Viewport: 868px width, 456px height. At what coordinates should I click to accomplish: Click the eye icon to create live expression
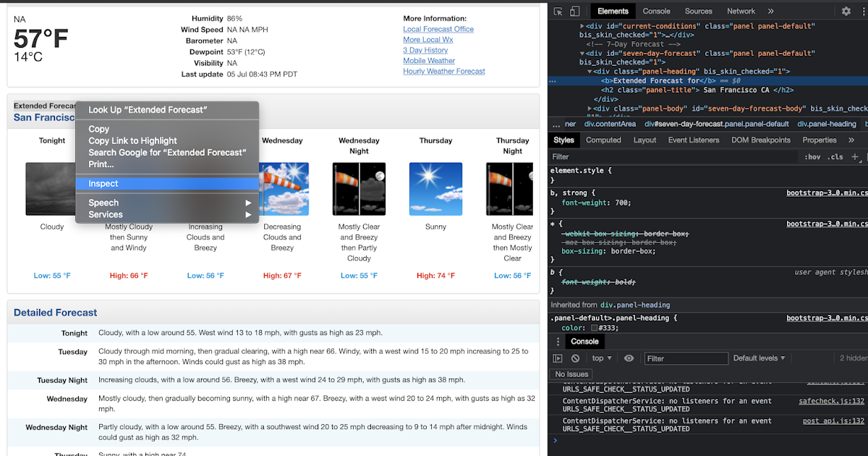629,358
